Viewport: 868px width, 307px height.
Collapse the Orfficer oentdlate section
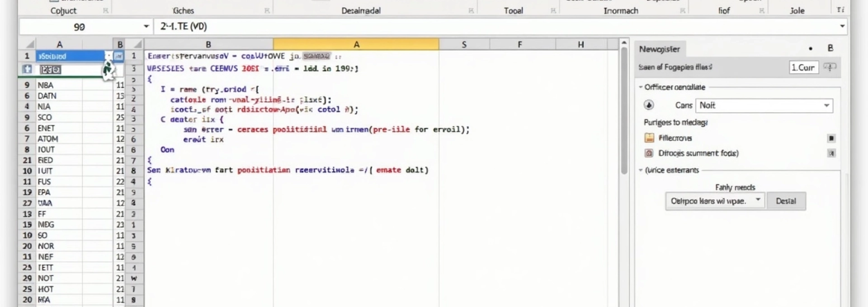(x=641, y=87)
